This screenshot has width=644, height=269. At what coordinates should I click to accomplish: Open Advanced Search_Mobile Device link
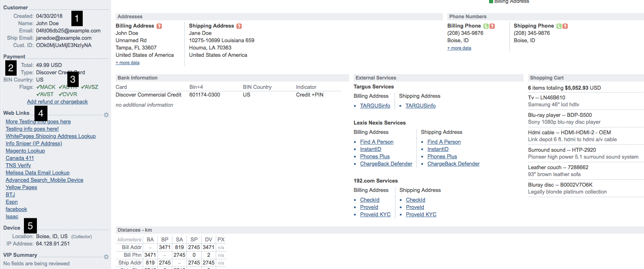[x=45, y=180]
